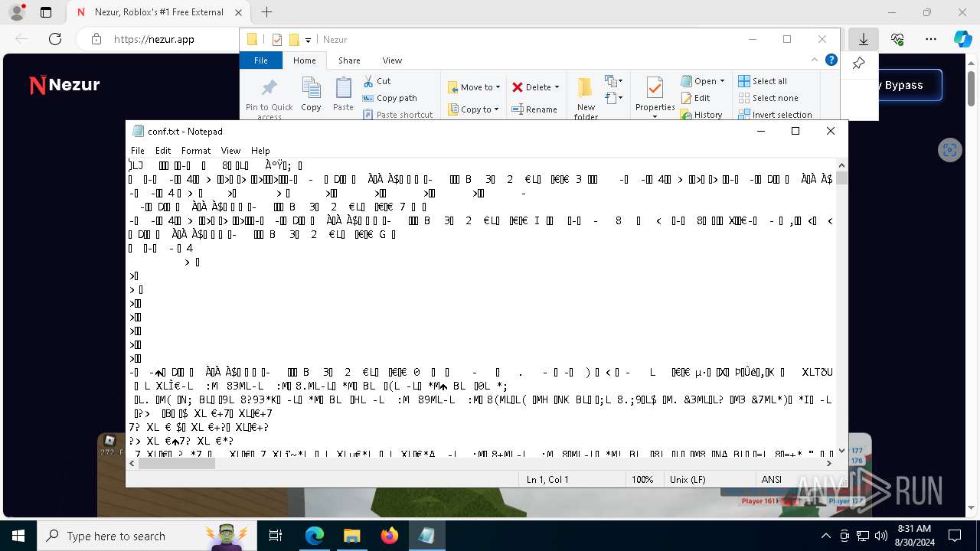Image resolution: width=980 pixels, height=551 pixels.
Task: Open Notepad Help menu
Action: point(260,151)
